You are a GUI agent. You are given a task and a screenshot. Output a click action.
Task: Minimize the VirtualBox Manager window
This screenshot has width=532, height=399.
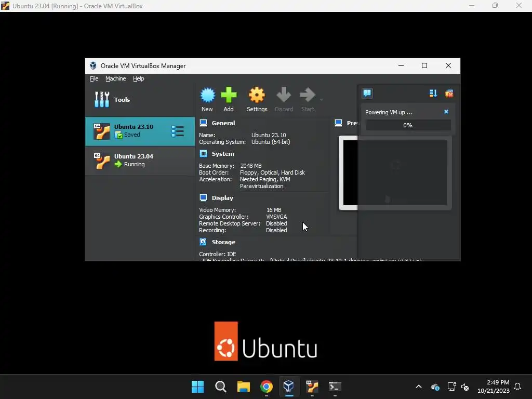tap(401, 65)
